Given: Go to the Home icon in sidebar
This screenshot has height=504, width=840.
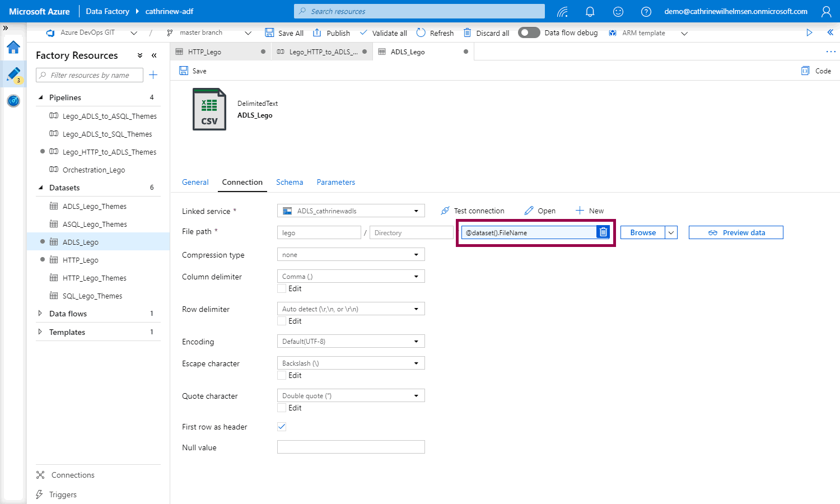Looking at the screenshot, I should [13, 47].
